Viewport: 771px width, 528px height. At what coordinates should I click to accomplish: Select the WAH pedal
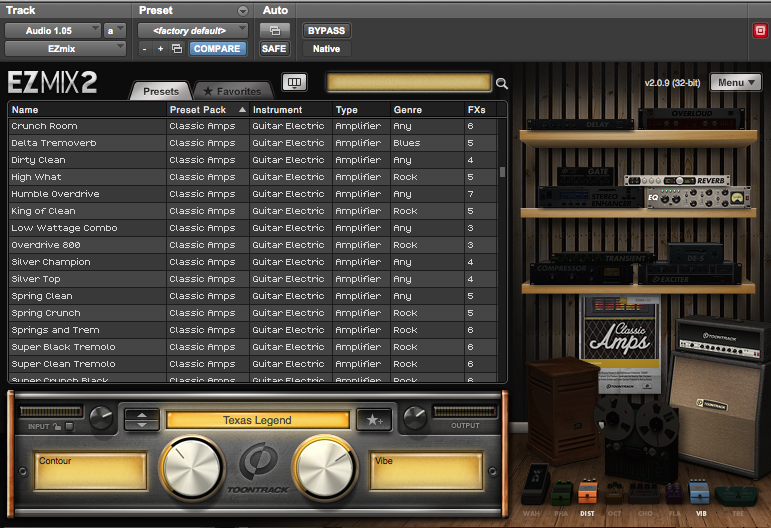[534, 484]
